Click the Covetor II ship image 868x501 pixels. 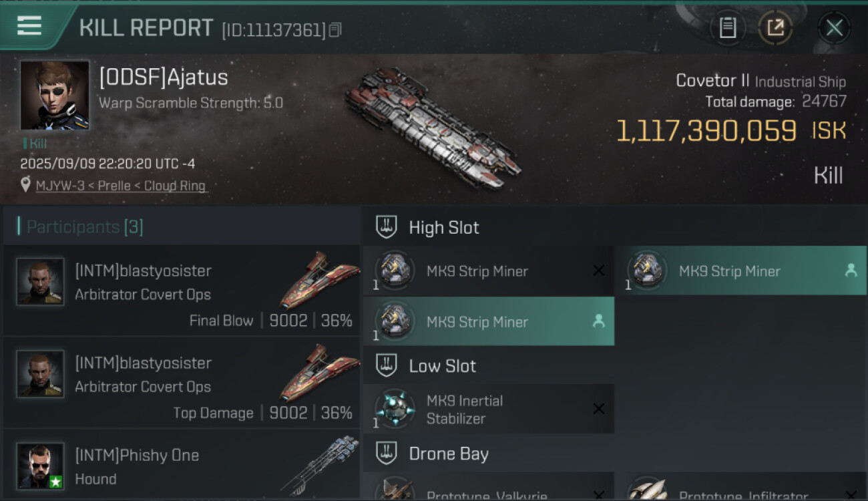click(x=433, y=128)
